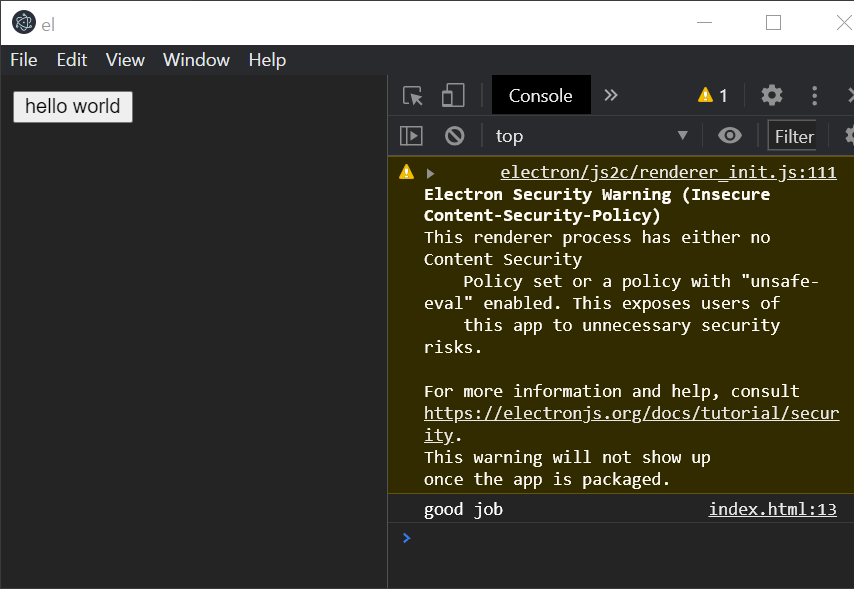854x589 pixels.
Task: Open the Help menu
Action: pyautogui.click(x=267, y=60)
